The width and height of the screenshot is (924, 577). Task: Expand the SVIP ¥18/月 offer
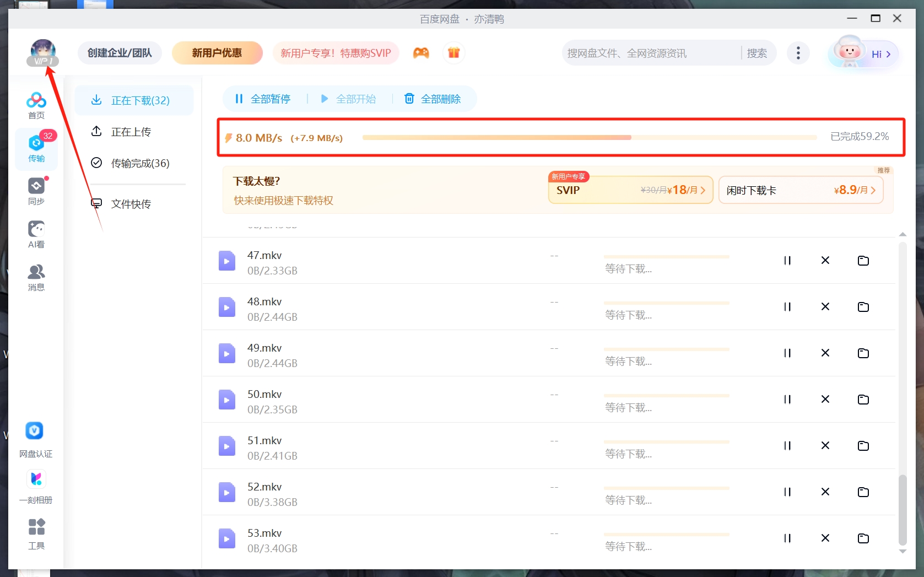point(630,190)
